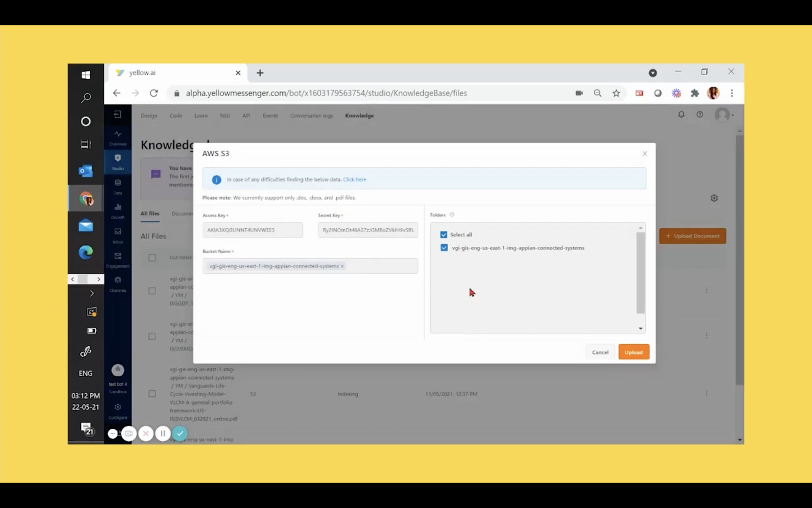Open the more options menu for ISGGDP file row
This screenshot has height=508, width=812.
pyautogui.click(x=707, y=290)
